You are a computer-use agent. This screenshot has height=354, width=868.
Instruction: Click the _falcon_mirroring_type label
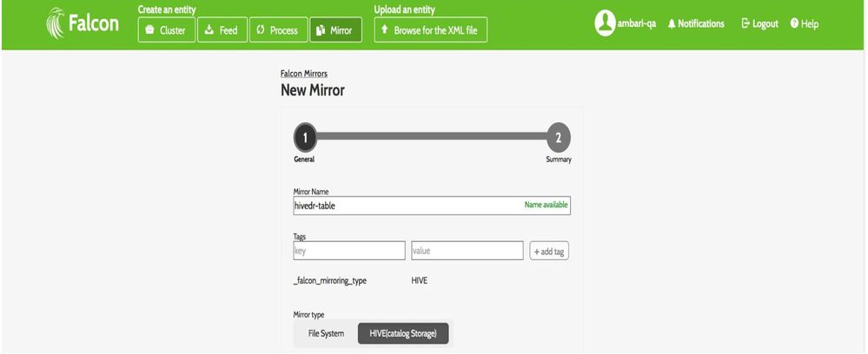pyautogui.click(x=330, y=281)
